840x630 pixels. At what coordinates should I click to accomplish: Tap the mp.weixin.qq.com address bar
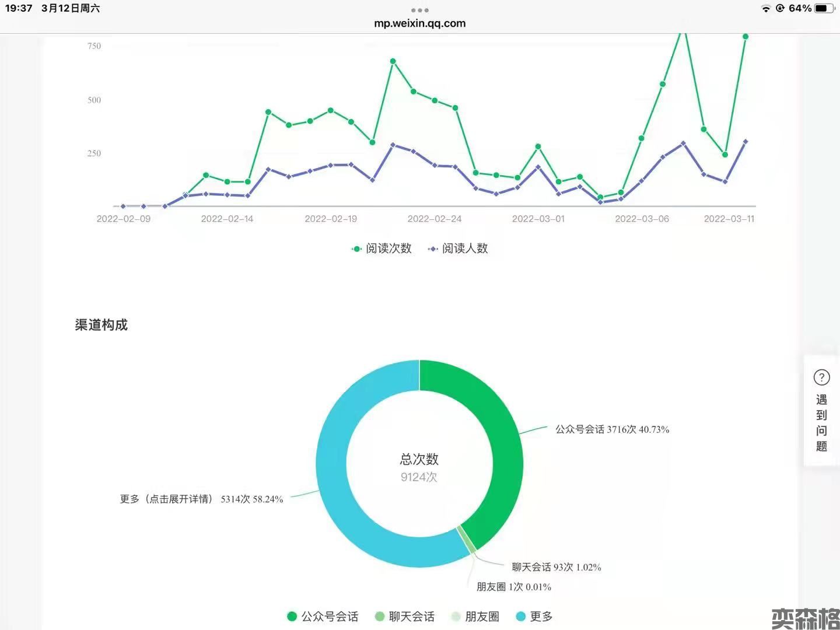coord(419,23)
